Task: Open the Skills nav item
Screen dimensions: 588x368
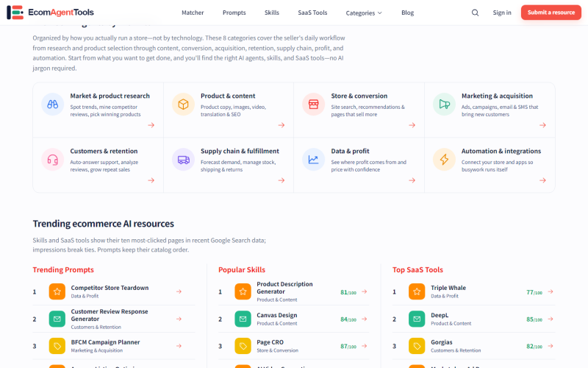Action: click(x=272, y=13)
